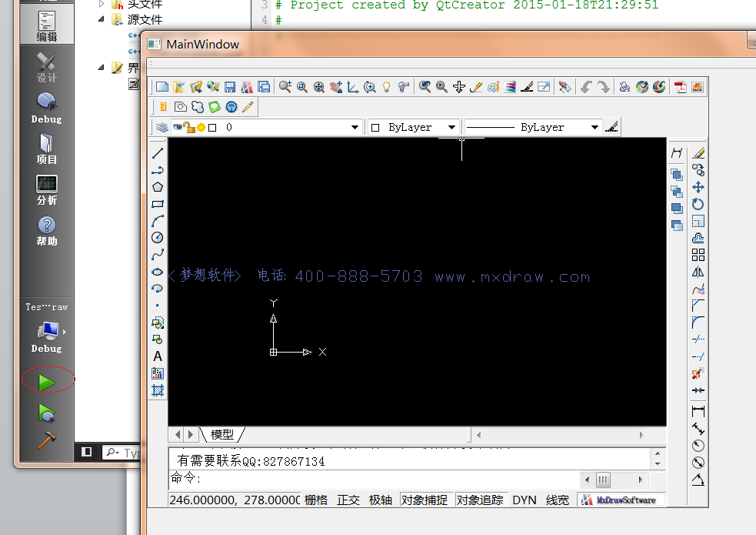The image size is (756, 535).
Task: Click the light bulb icon
Action: (x=386, y=87)
